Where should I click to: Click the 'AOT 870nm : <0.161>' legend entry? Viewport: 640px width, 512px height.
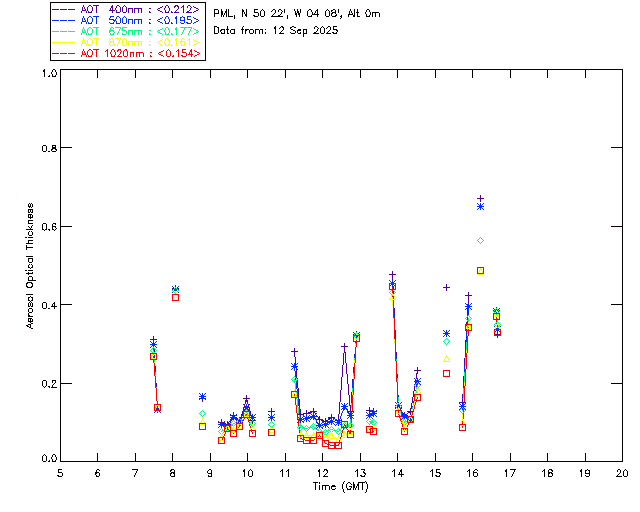point(127,42)
